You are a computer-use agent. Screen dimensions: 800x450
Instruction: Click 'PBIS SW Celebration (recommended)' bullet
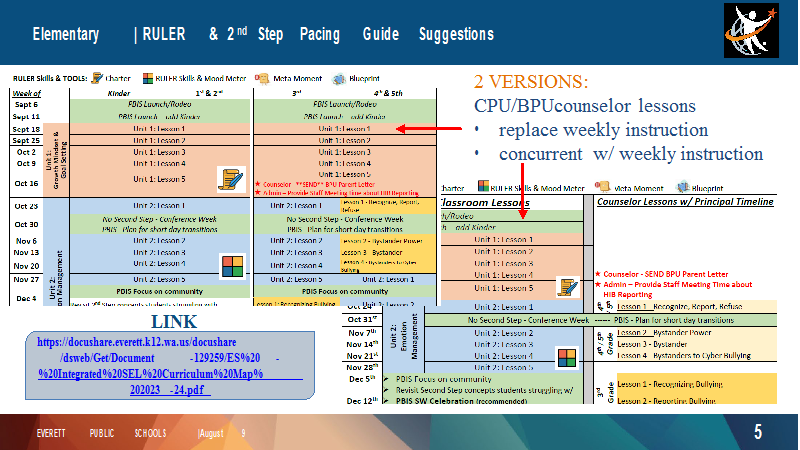(461, 401)
